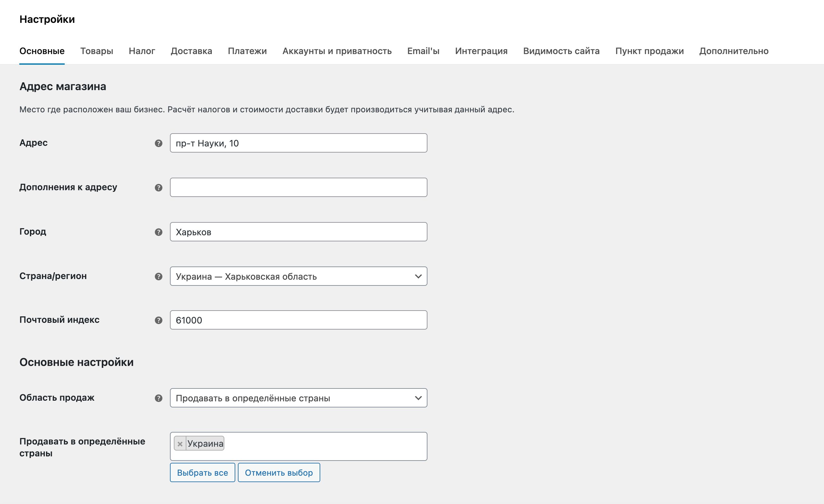Go to Платежи settings
Screen dimensions: 824x504
coord(247,51)
